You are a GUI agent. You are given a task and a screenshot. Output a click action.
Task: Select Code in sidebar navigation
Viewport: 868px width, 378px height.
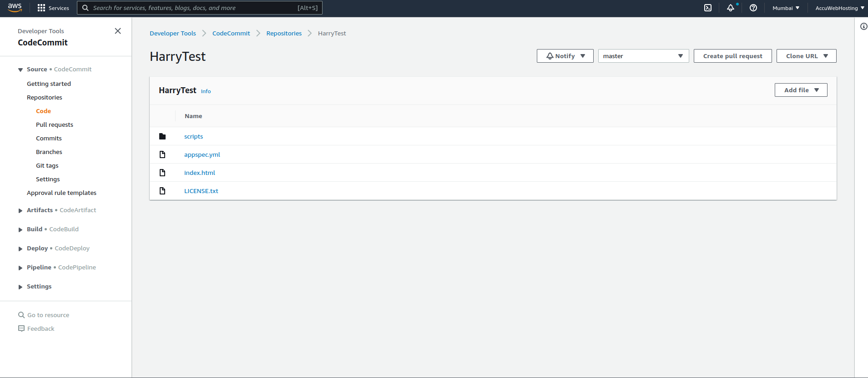click(43, 111)
